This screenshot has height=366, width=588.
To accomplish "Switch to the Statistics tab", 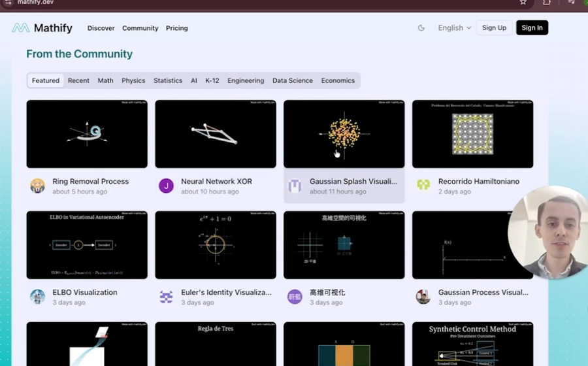I will tap(168, 80).
